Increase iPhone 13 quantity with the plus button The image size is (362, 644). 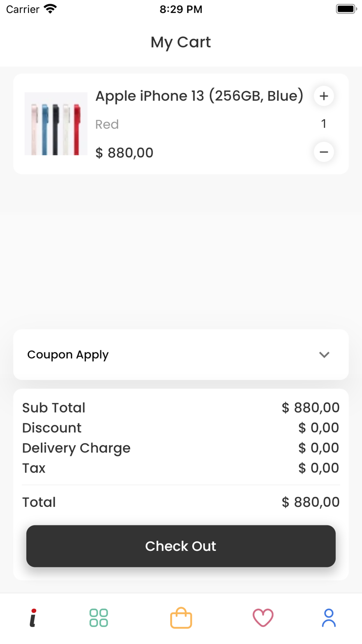point(324,96)
